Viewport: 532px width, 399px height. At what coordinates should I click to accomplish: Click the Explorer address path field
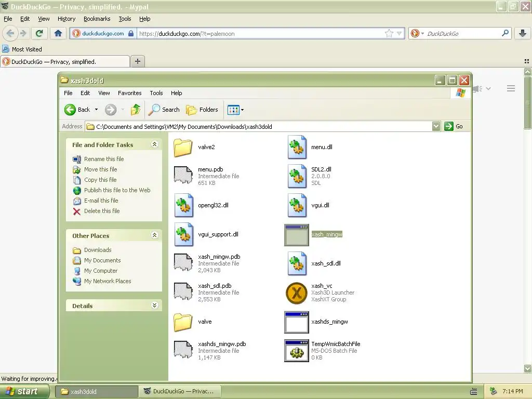pos(259,127)
